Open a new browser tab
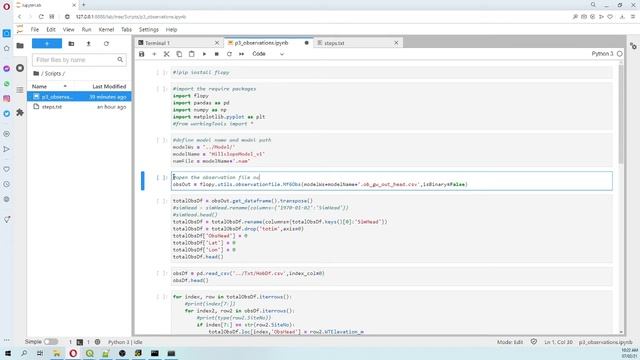Viewport: 640px width, 360px height. (x=84, y=5)
